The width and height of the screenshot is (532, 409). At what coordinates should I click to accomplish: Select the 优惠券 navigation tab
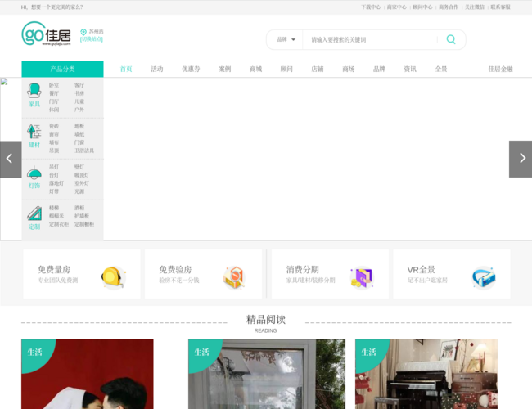click(x=191, y=70)
